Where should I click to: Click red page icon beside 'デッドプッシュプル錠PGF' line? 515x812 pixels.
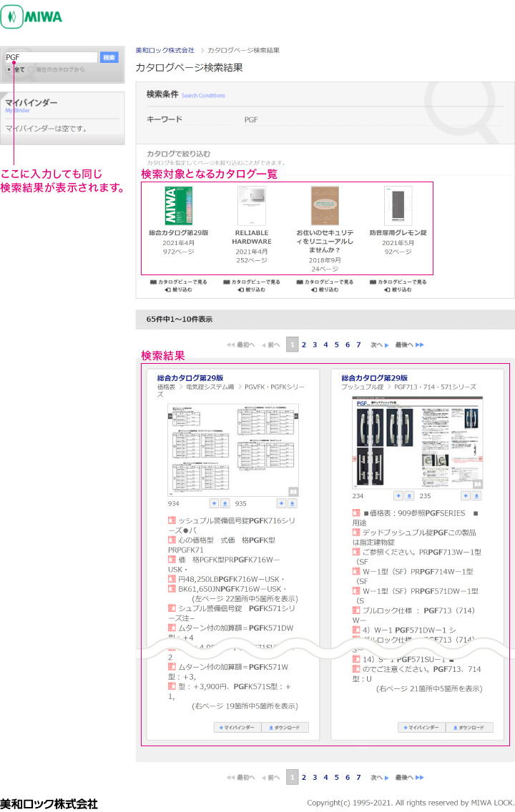[x=356, y=533]
